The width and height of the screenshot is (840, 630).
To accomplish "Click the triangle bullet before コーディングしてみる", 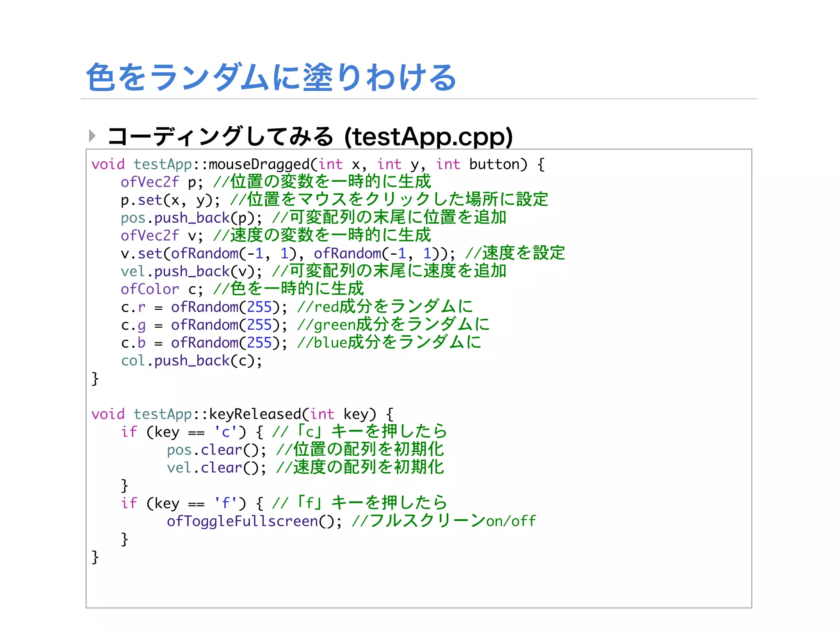I will click(92, 135).
